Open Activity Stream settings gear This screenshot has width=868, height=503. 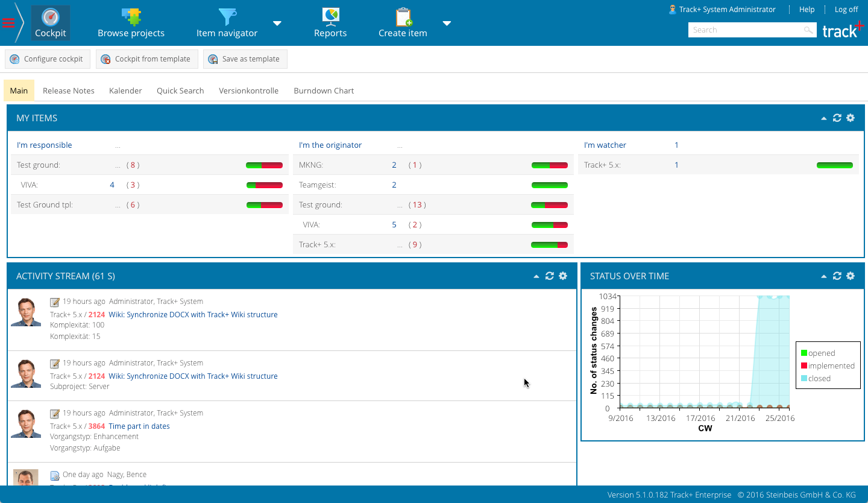click(x=563, y=276)
